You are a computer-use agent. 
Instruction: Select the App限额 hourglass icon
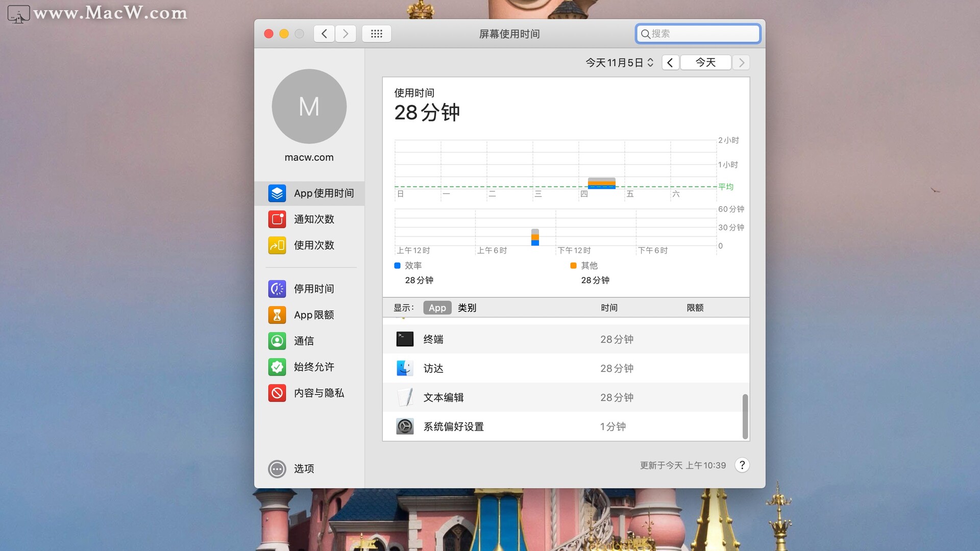277,315
